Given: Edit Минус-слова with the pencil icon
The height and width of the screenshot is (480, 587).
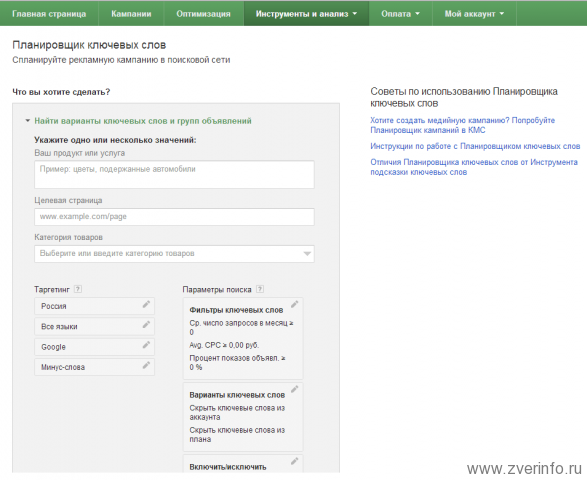Looking at the screenshot, I should (146, 365).
